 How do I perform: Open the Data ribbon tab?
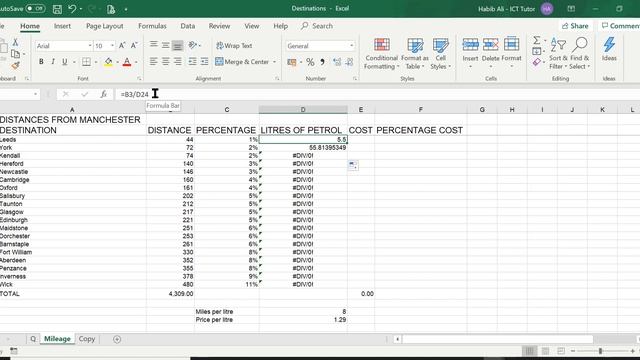coord(187,26)
